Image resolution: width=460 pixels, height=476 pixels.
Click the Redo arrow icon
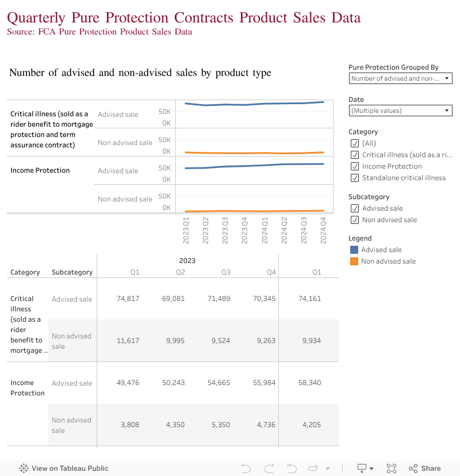pyautogui.click(x=269, y=469)
